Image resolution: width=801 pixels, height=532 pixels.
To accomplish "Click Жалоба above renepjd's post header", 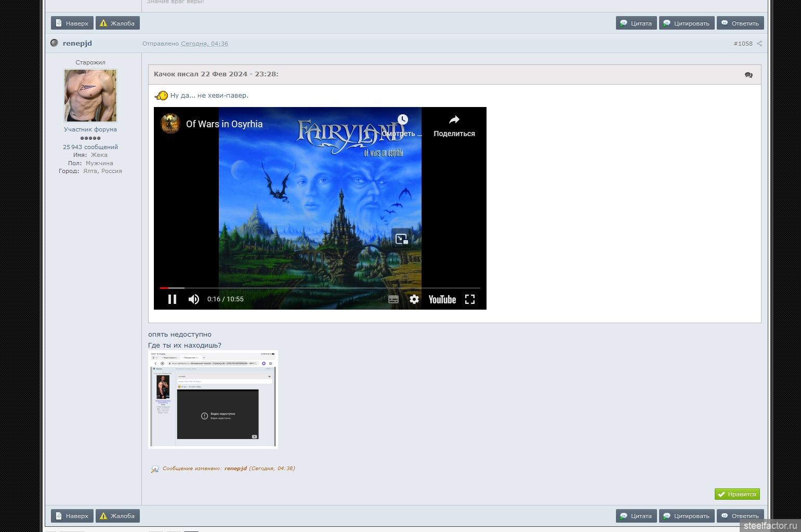I will tap(117, 23).
